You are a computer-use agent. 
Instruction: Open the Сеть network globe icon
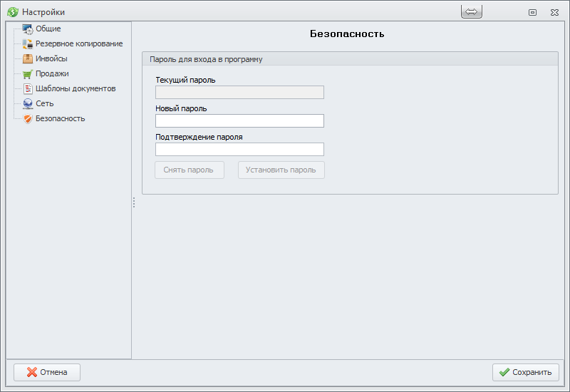[28, 104]
